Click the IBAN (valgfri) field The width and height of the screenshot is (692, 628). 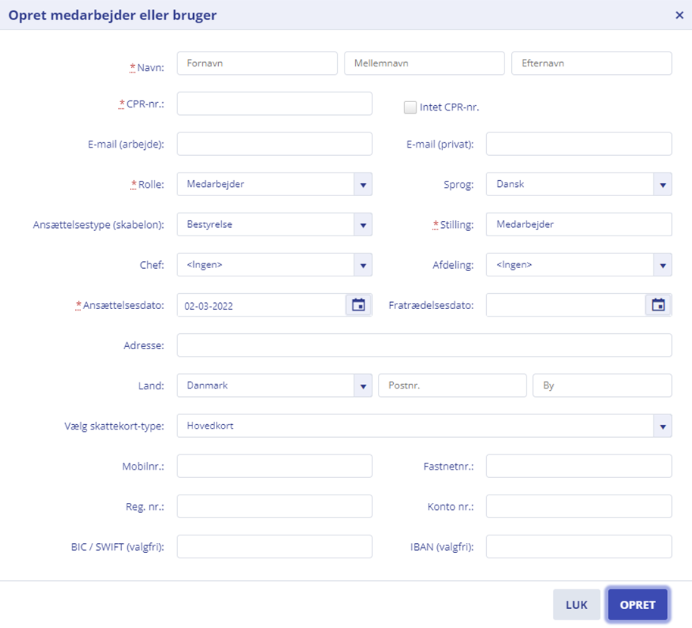[x=579, y=547]
